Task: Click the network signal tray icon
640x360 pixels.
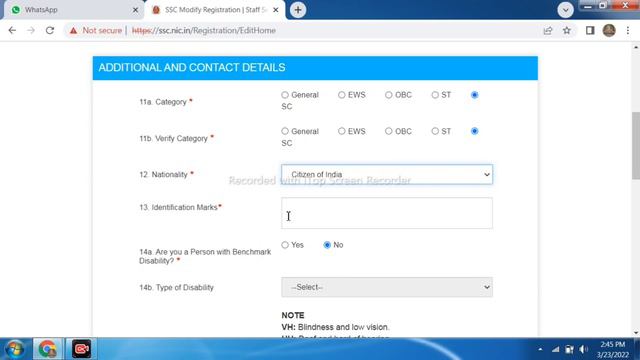Action: [556, 349]
